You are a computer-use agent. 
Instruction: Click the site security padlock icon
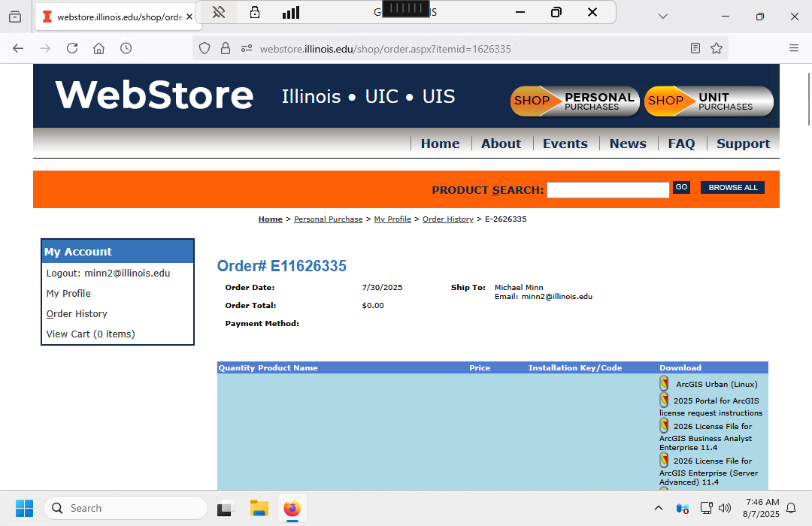(226, 49)
